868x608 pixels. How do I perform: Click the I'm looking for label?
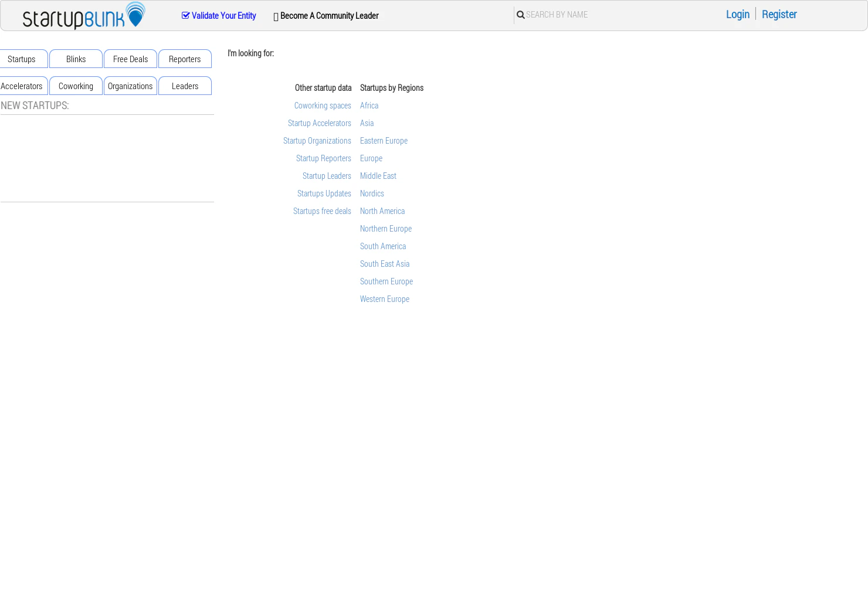point(250,53)
